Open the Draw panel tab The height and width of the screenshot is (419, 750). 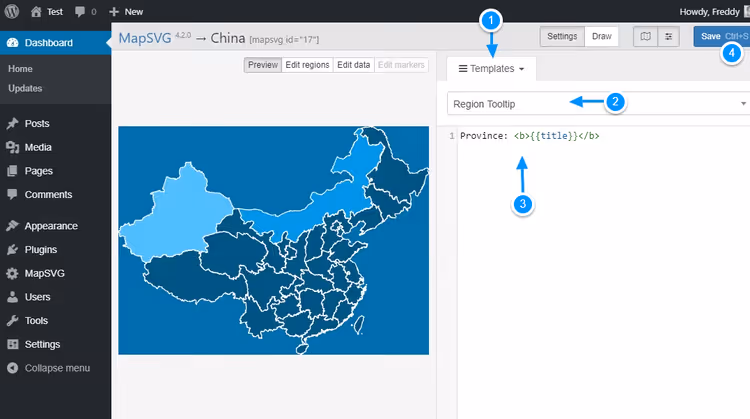[x=601, y=36]
